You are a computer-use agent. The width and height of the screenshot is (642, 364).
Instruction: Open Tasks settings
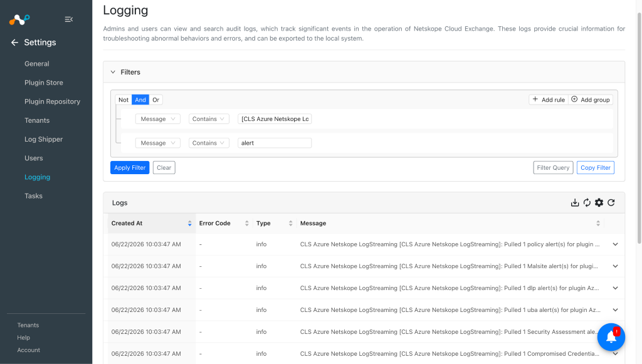pos(34,196)
